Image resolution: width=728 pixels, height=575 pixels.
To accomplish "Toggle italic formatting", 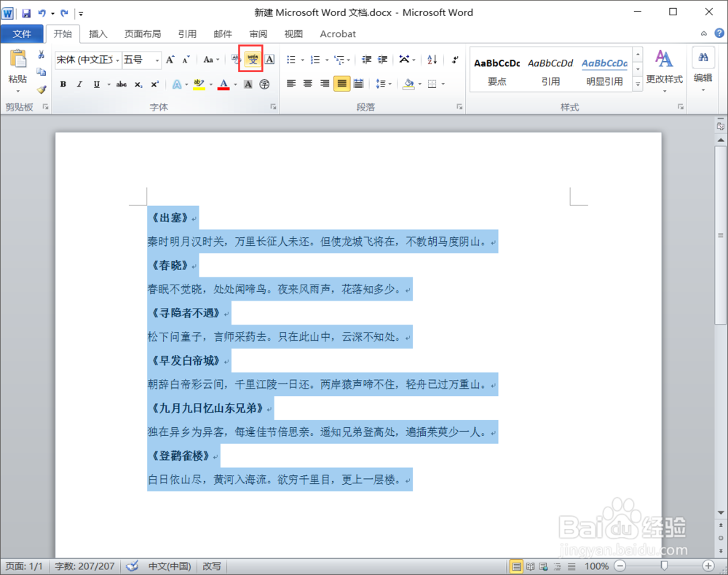I will pyautogui.click(x=79, y=84).
